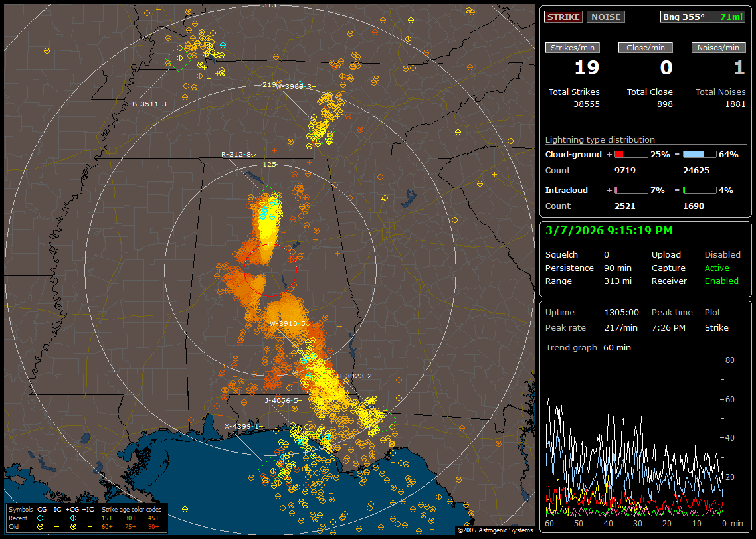756x539 pixels.
Task: Click the 90+ strike age color code
Action: coord(152,526)
